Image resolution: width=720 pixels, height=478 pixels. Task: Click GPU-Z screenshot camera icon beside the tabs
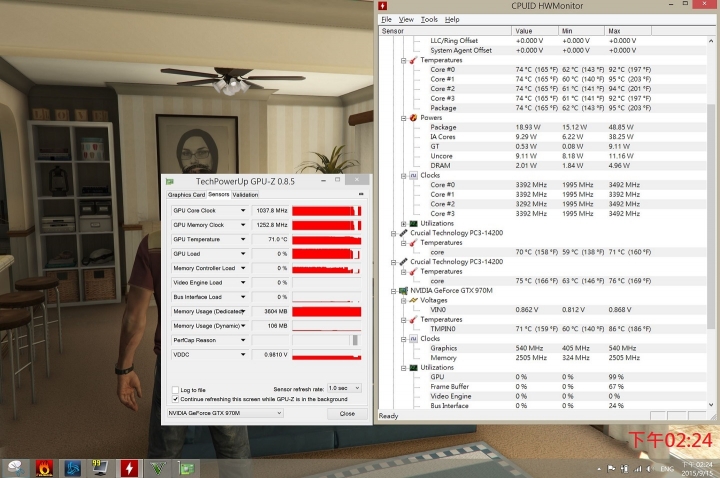pyautogui.click(x=361, y=194)
